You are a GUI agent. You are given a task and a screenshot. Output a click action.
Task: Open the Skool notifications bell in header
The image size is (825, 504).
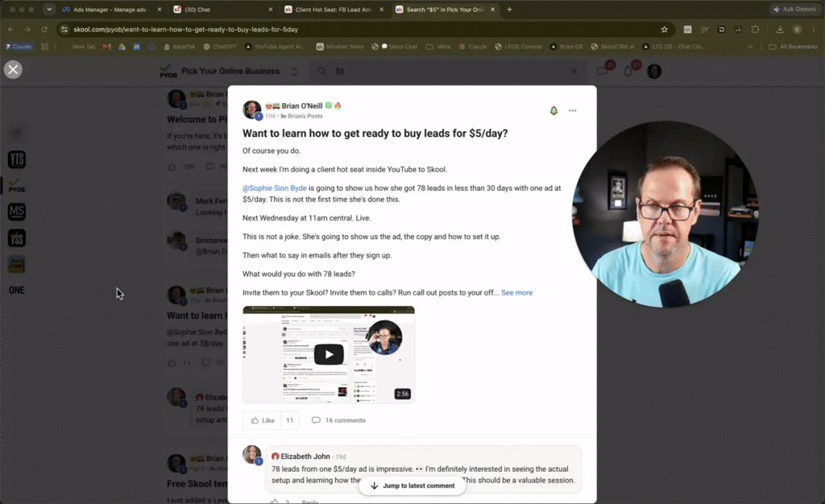[628, 72]
